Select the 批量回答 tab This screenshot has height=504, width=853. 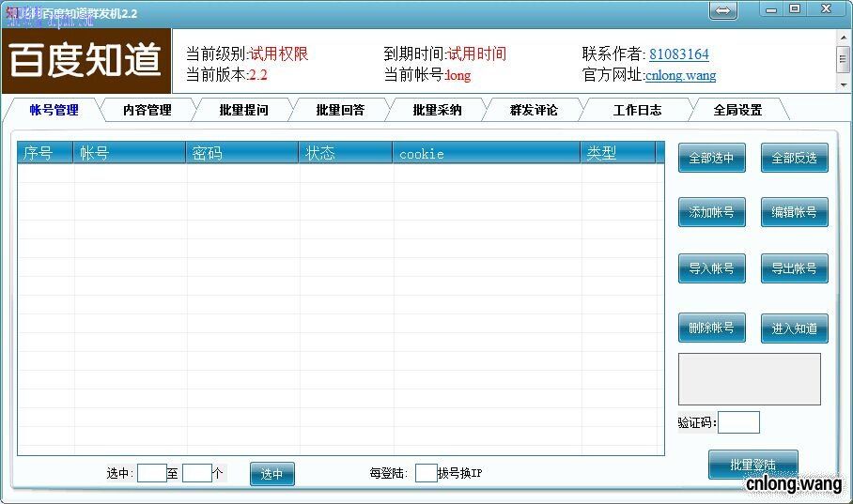point(340,111)
